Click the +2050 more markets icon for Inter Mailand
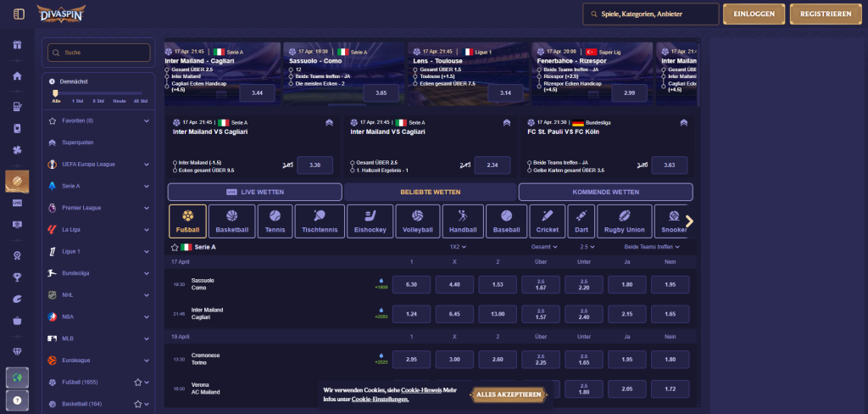This screenshot has width=868, height=414. coord(381,313)
